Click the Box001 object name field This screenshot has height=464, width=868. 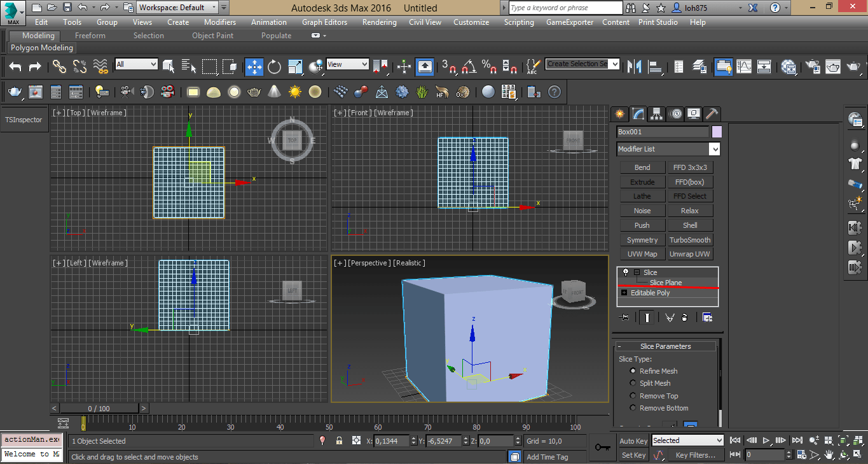[662, 132]
